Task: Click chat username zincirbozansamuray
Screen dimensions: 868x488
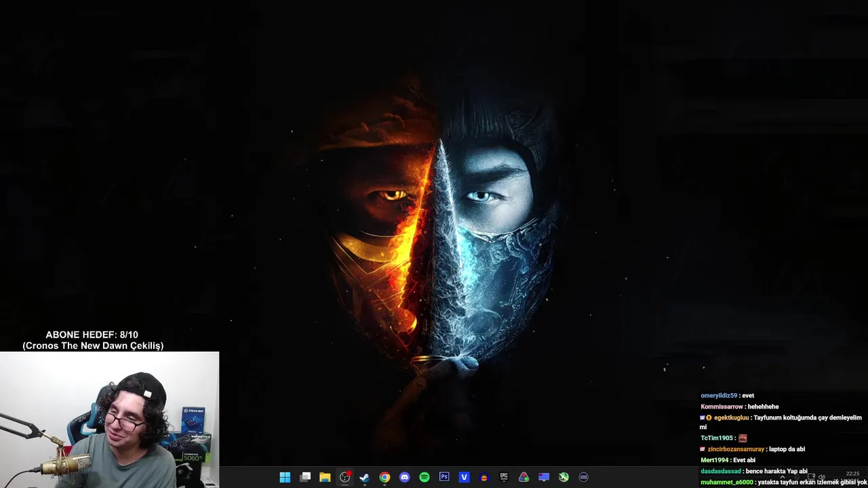Action: click(x=736, y=449)
